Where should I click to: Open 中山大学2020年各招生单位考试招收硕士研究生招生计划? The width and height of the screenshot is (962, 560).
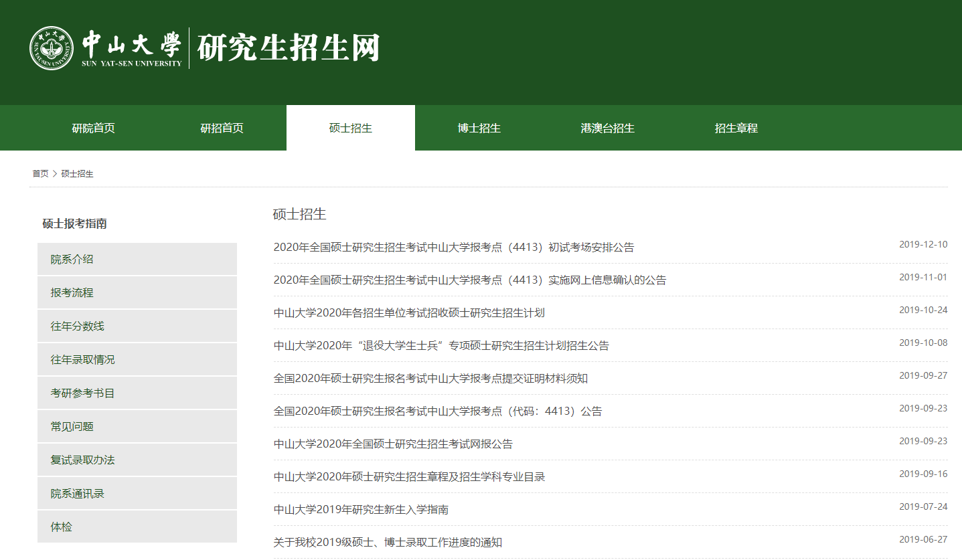[x=409, y=312]
